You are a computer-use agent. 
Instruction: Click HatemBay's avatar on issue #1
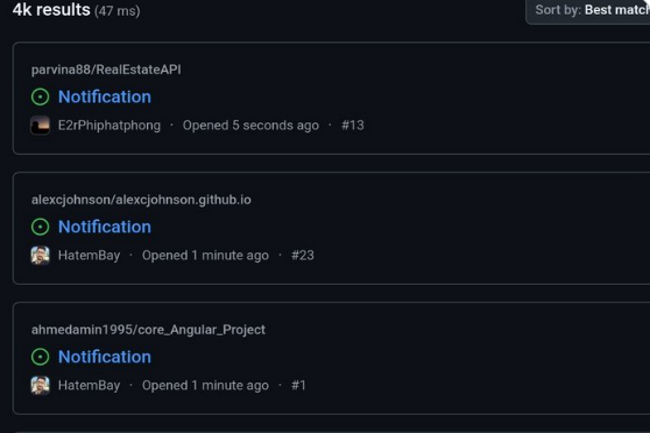[x=40, y=385]
